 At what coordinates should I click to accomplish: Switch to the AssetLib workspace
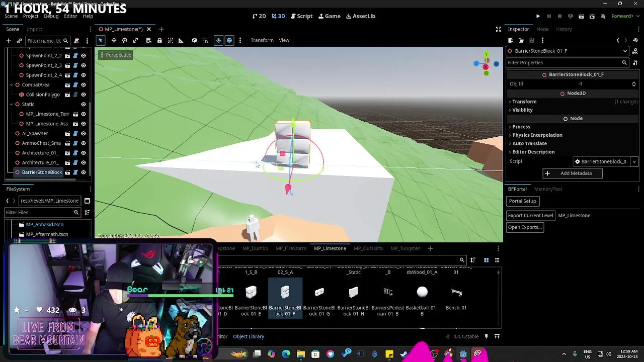tap(361, 16)
